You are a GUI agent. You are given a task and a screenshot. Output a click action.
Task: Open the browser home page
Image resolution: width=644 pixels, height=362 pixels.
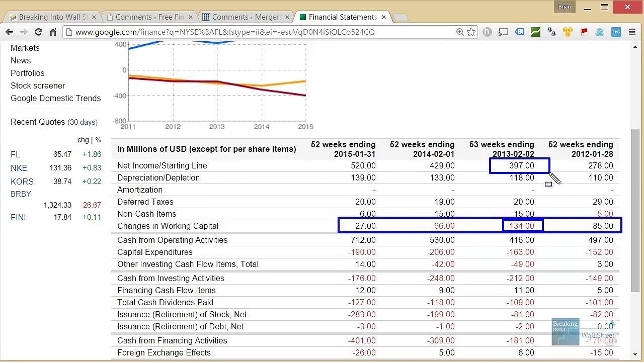pos(53,32)
